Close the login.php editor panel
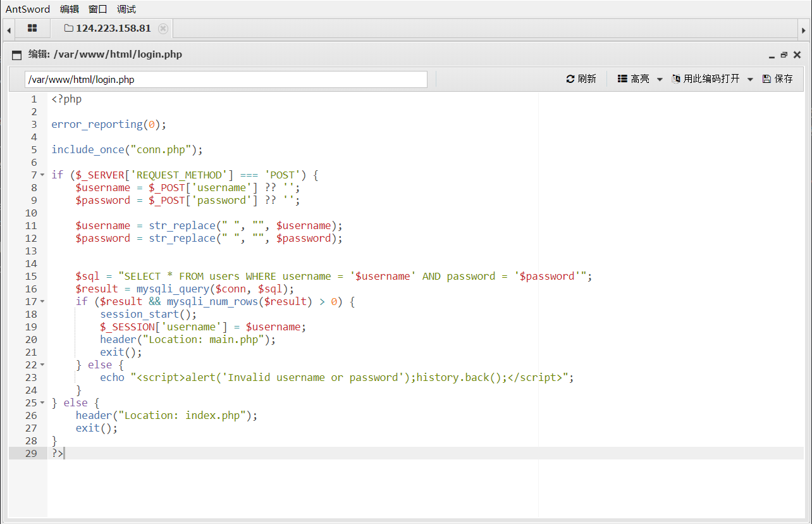The width and height of the screenshot is (812, 524). tap(797, 55)
